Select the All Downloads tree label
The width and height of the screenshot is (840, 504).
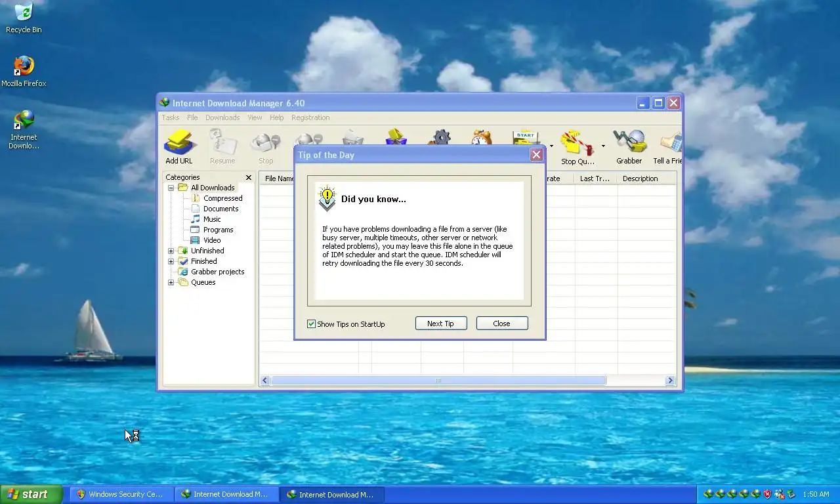[x=213, y=188]
